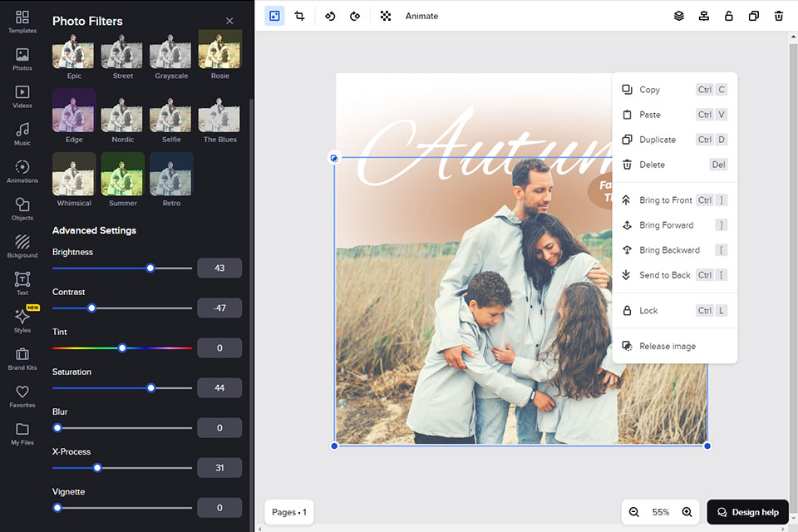Click the trash icon in top toolbar
This screenshot has height=532, width=798.
(x=779, y=16)
